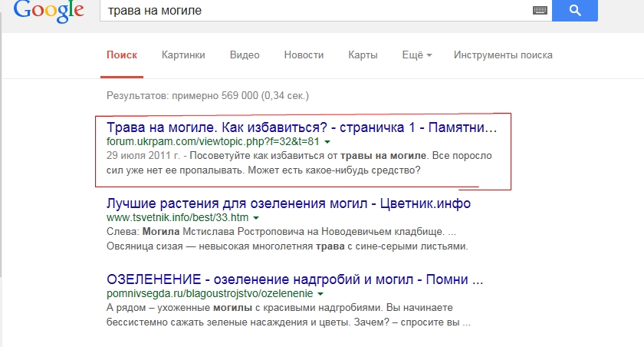Image resolution: width=644 pixels, height=347 pixels.
Task: Expand the arrow next to forum.ukrpam.com URL
Action: pyautogui.click(x=327, y=142)
